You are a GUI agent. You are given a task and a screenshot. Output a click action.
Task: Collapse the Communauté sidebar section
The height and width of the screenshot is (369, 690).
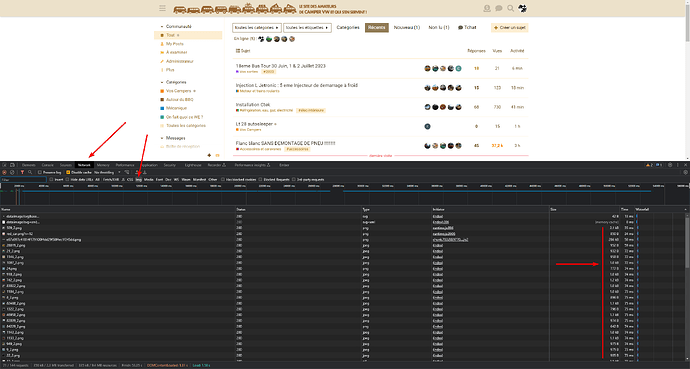(176, 26)
